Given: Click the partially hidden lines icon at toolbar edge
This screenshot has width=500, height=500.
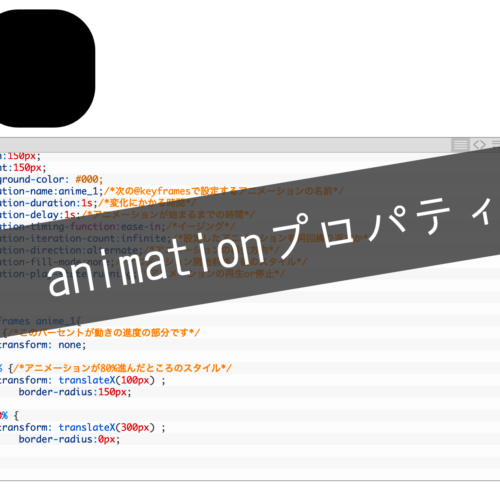Looking at the screenshot, I should point(496,144).
